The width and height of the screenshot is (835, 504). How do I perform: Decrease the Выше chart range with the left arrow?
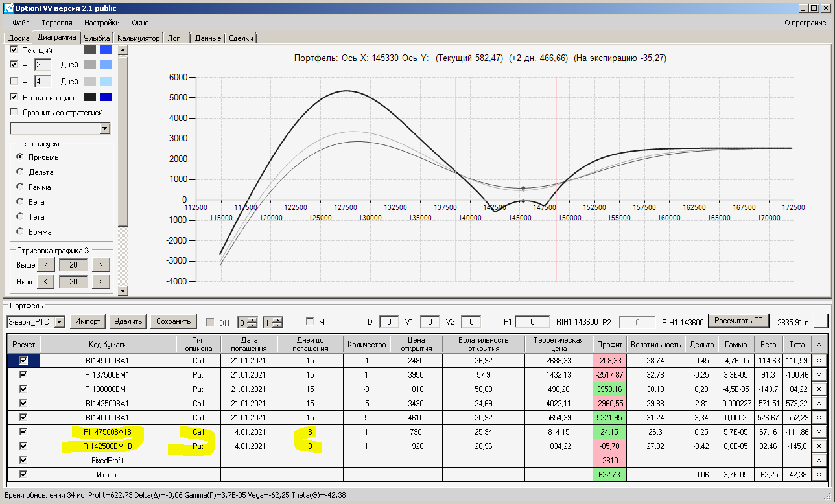tap(45, 265)
